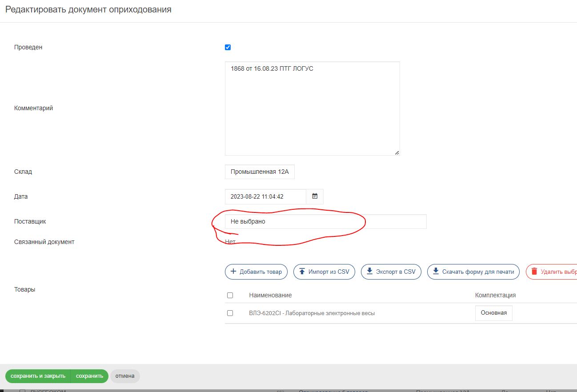The image size is (577, 392).
Task: Click the Наименование column header
Action: pos(270,296)
